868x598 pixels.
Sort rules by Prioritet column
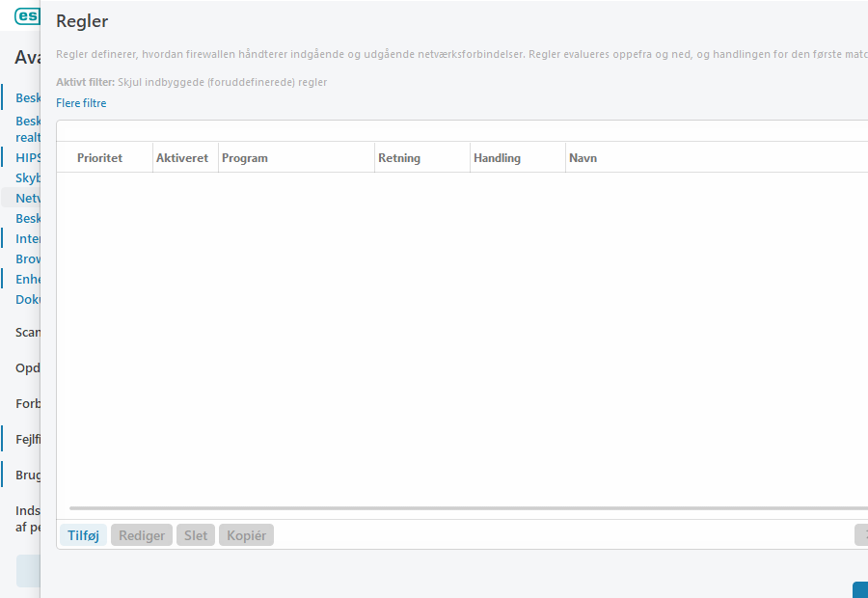pos(100,158)
